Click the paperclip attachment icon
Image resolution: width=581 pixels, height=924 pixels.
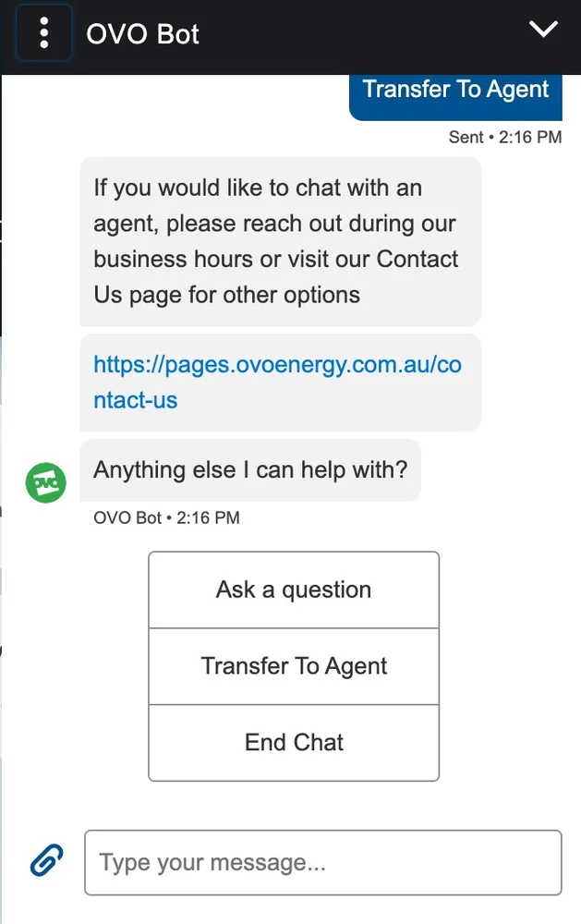(x=45, y=862)
